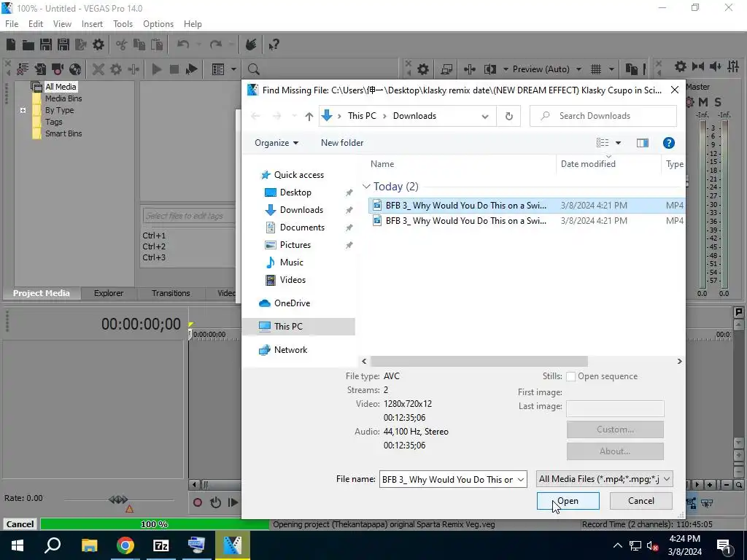The width and height of the screenshot is (747, 560).
Task: Expand the By Type tree node
Action: (x=23, y=111)
